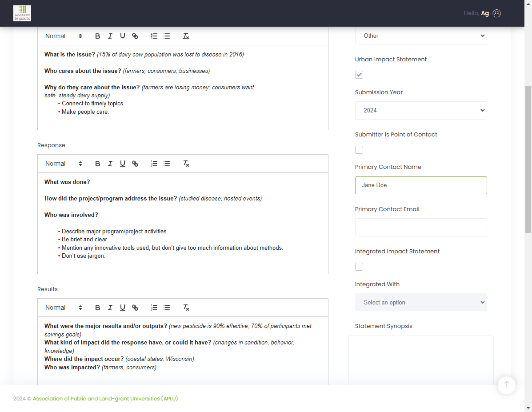532x412 pixels.
Task: Click the 'What was done?' text in Response editor
Action: (67, 182)
